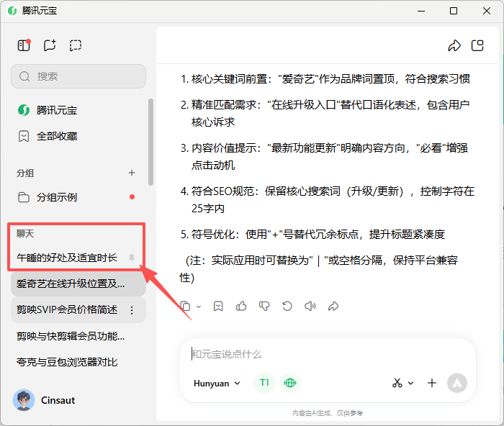The height and width of the screenshot is (426, 504).
Task: Click the search field in sidebar
Action: 78,76
